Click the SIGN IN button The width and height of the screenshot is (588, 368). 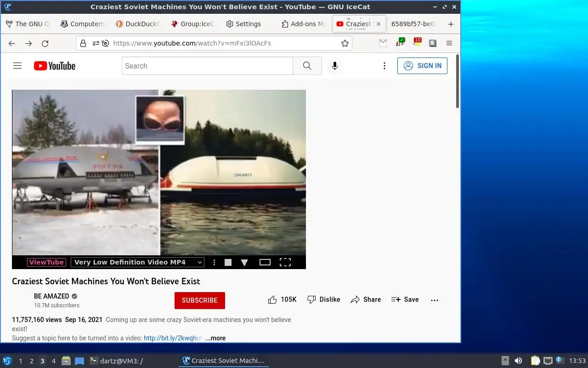click(x=422, y=66)
